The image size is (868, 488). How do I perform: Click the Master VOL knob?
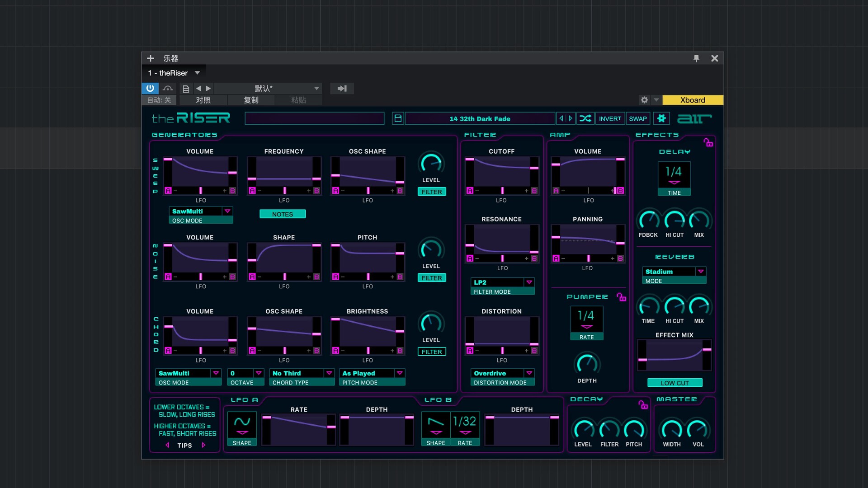pyautogui.click(x=698, y=430)
